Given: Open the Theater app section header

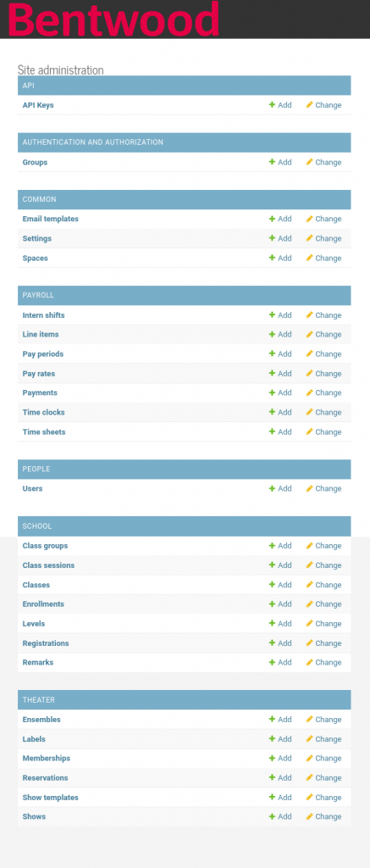Looking at the screenshot, I should click(x=39, y=699).
